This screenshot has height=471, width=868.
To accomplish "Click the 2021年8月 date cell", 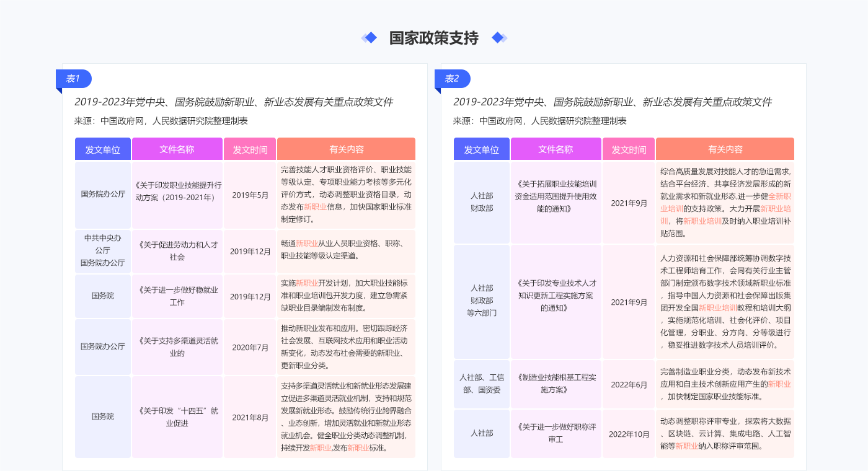I will tap(250, 417).
